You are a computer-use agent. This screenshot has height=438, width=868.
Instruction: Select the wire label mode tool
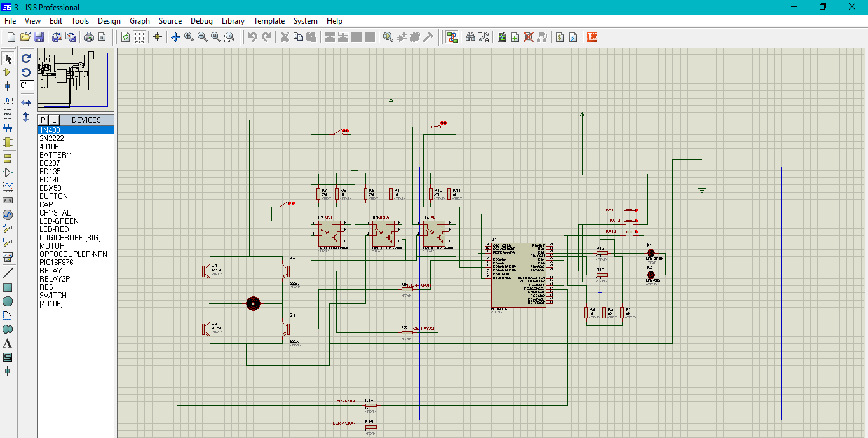click(8, 100)
